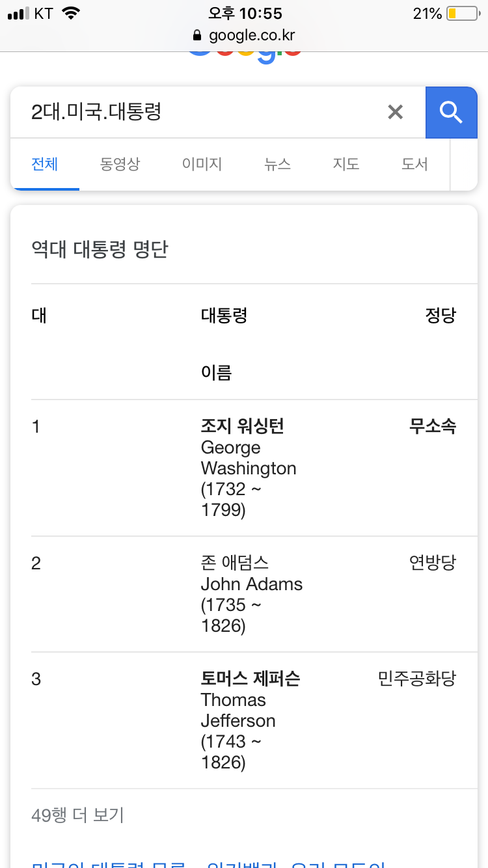Tap the lock icon beside google.co.kr

[198, 34]
